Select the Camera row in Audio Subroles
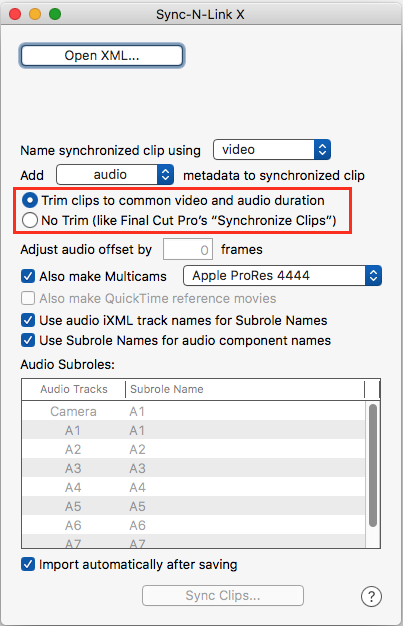The image size is (403, 626). click(194, 411)
